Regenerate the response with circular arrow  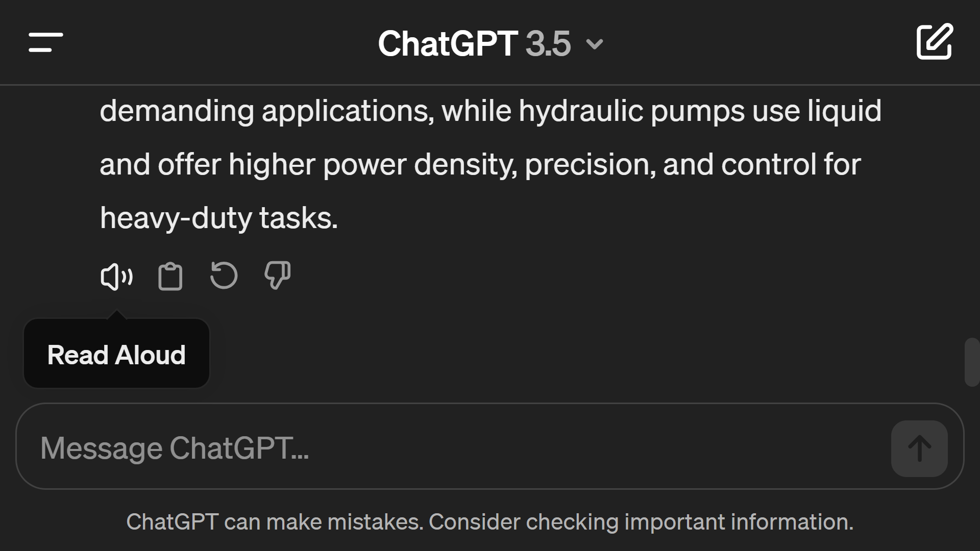point(224,275)
